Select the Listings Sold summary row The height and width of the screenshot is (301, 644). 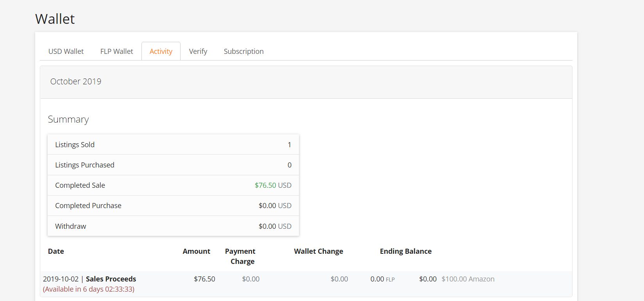tap(173, 145)
